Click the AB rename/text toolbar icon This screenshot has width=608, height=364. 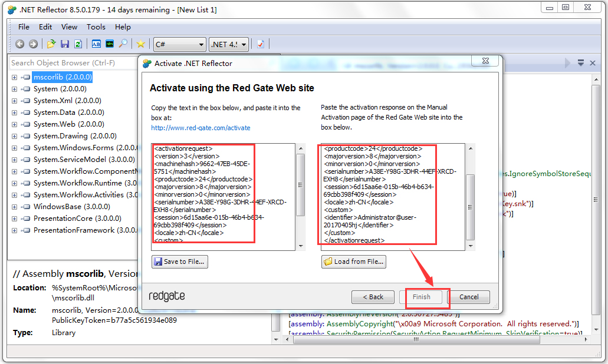click(97, 44)
